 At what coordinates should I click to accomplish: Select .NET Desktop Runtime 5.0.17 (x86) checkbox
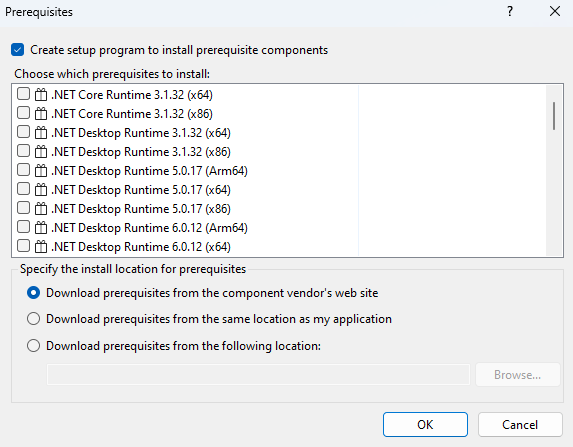(x=23, y=208)
